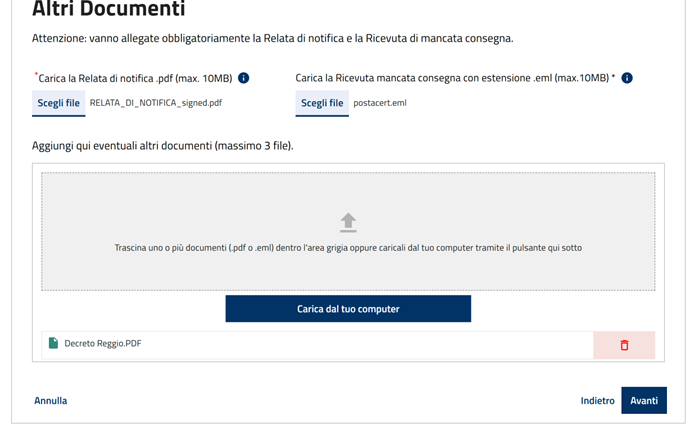The height and width of the screenshot is (433, 699).
Task: Click the Carica dal tuo computer button
Action: point(348,309)
